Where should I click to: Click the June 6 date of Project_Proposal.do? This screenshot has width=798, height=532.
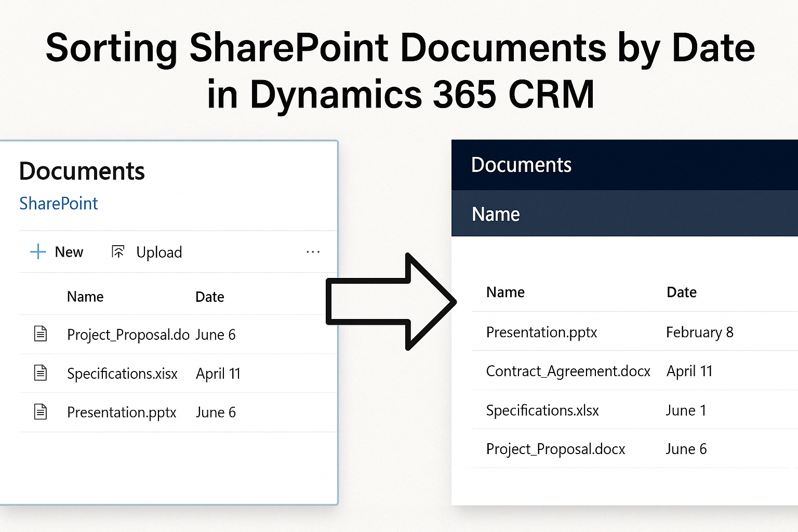coord(216,335)
